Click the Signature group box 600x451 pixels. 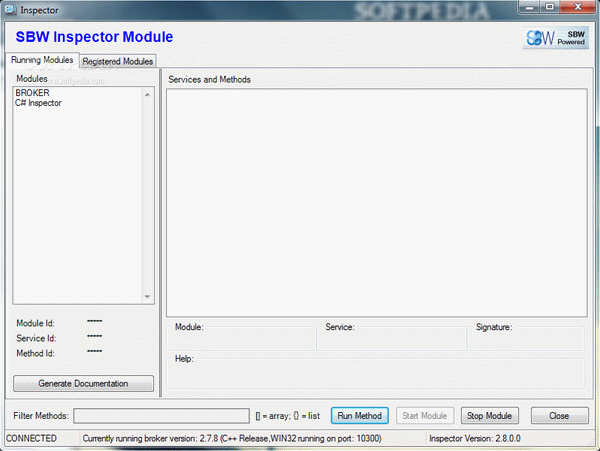526,337
